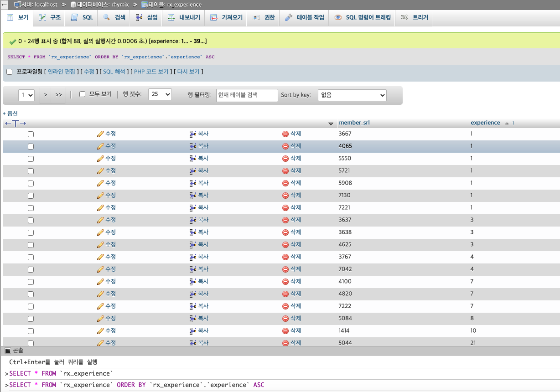Image resolution: width=560 pixels, height=392 pixels.
Task: Click the copy icon in row 4820
Action: pyautogui.click(x=192, y=294)
